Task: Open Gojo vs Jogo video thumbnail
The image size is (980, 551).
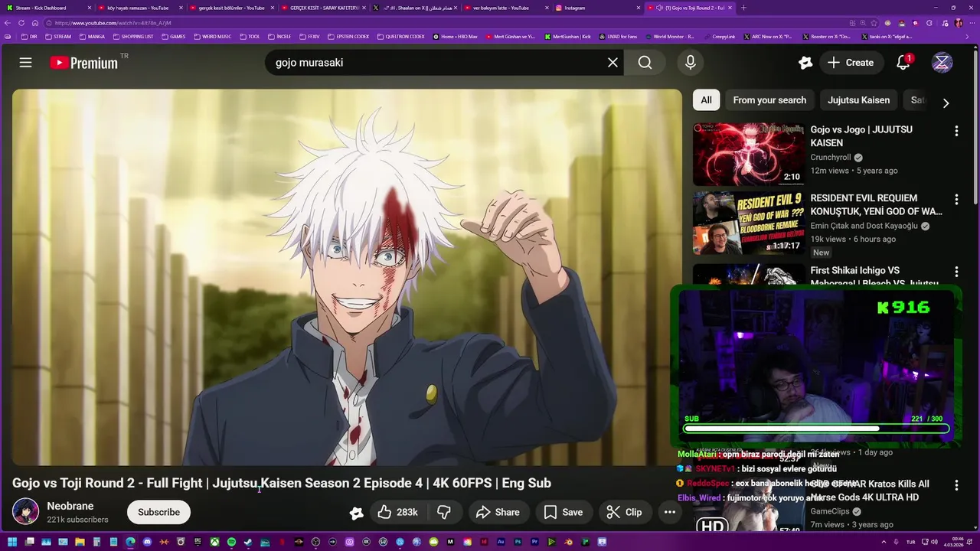Action: click(748, 154)
